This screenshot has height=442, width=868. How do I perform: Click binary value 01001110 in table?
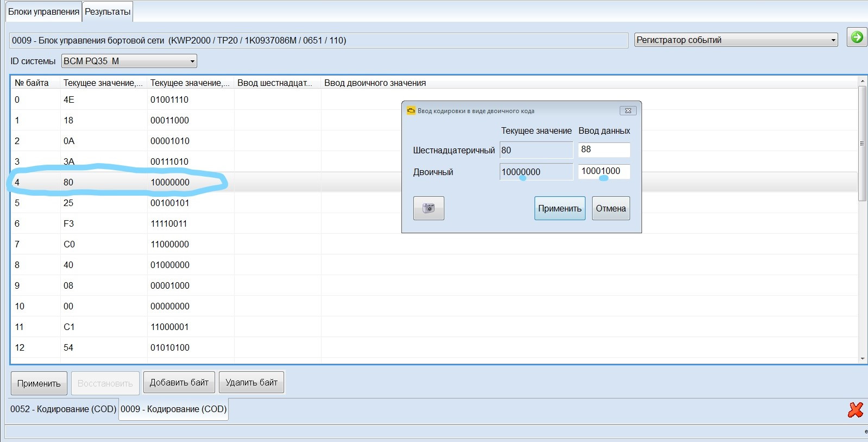click(169, 99)
